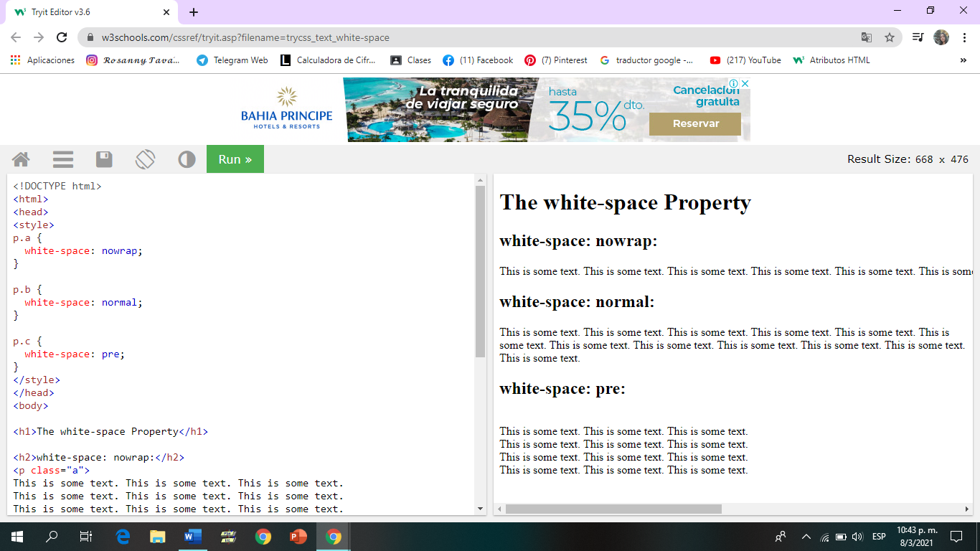The height and width of the screenshot is (551, 980).
Task: Open hidden icons in the system tray
Action: tap(805, 536)
